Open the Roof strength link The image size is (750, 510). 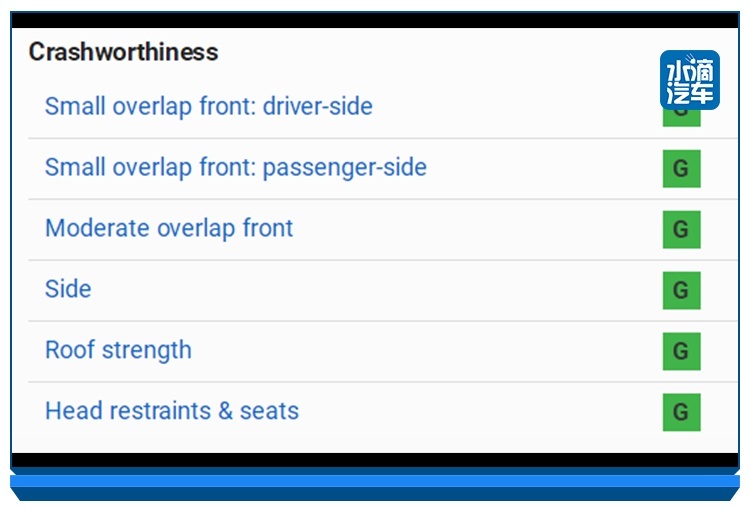tap(118, 350)
